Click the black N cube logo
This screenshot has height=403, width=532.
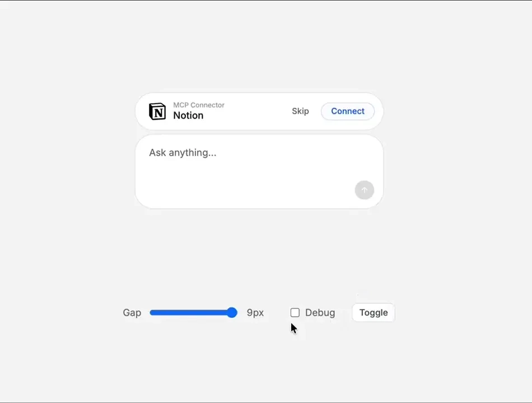[157, 111]
